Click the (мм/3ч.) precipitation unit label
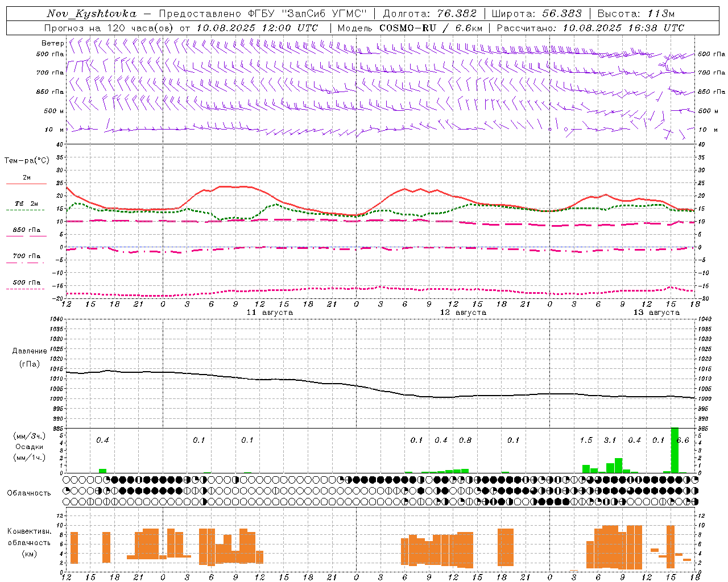The image size is (728, 582). click(x=29, y=436)
